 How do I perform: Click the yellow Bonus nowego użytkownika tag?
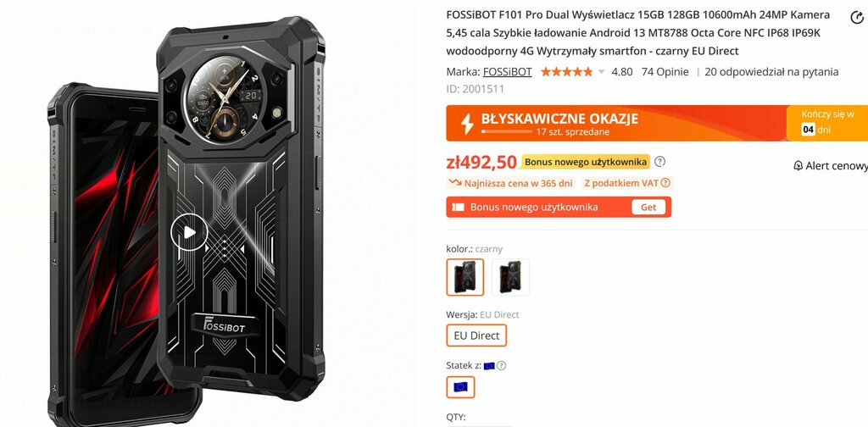(x=585, y=162)
